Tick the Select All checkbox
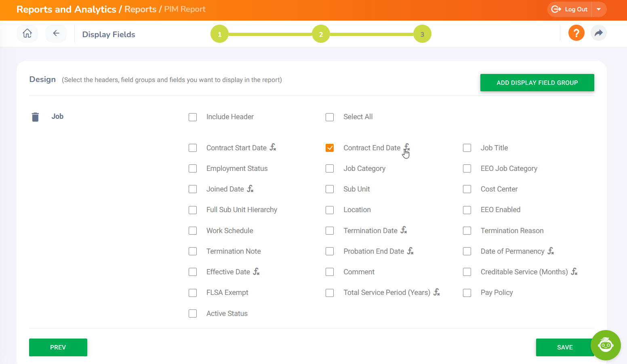Screen dimensions: 627x364 coord(330,117)
